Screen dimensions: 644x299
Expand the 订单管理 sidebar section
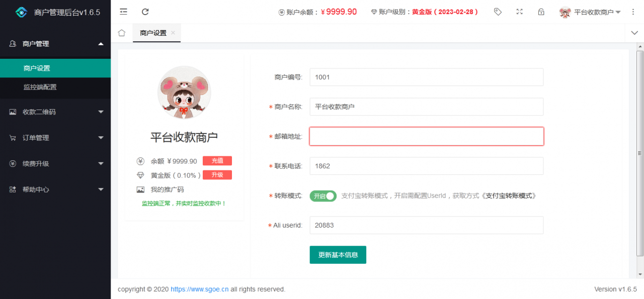coord(55,137)
